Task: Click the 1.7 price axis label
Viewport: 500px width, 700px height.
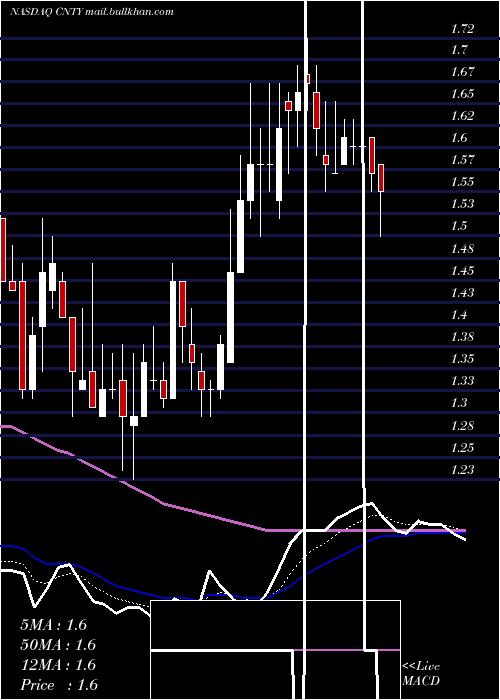Action: click(x=459, y=49)
